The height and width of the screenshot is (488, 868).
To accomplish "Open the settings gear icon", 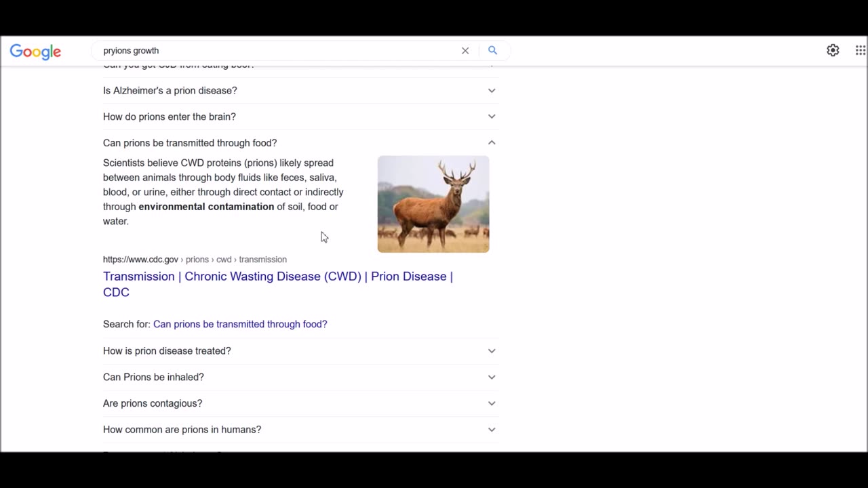I will click(833, 50).
